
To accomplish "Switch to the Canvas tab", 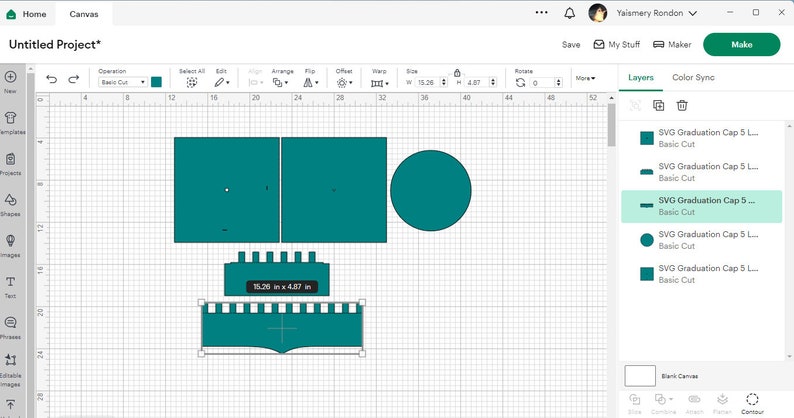I will 84,14.
